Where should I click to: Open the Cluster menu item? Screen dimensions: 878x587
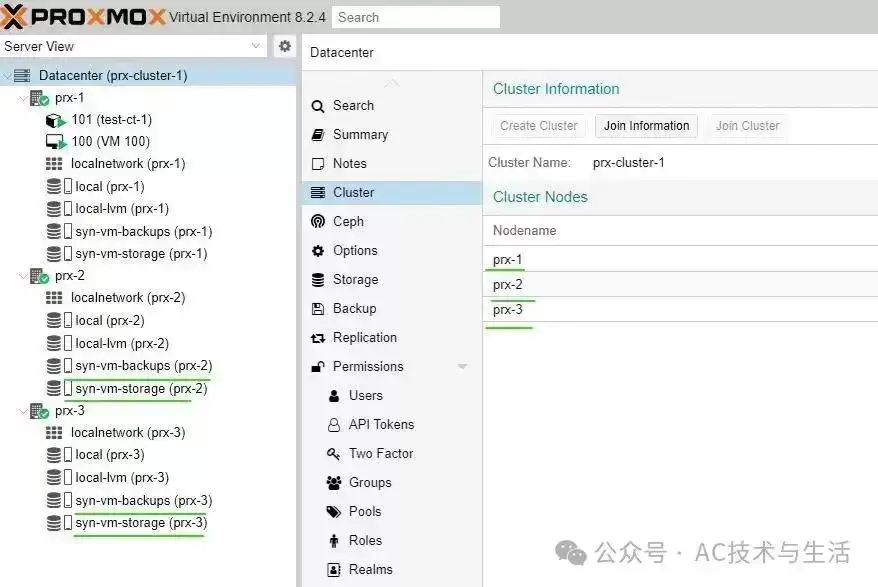click(392, 192)
